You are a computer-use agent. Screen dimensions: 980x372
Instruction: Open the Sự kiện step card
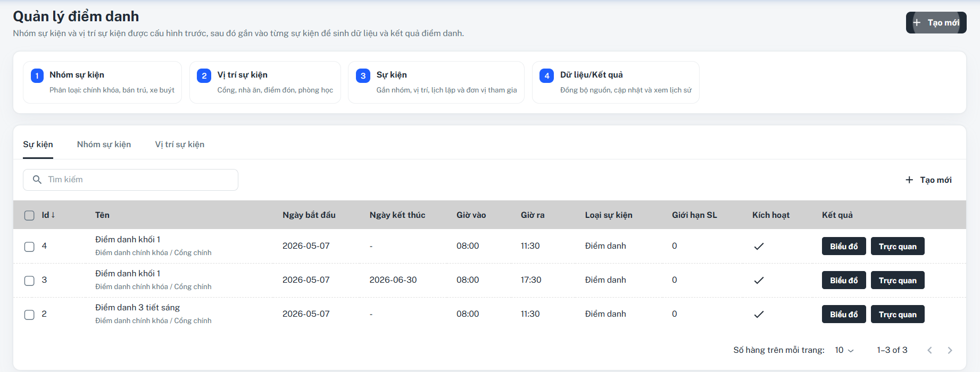click(x=436, y=82)
